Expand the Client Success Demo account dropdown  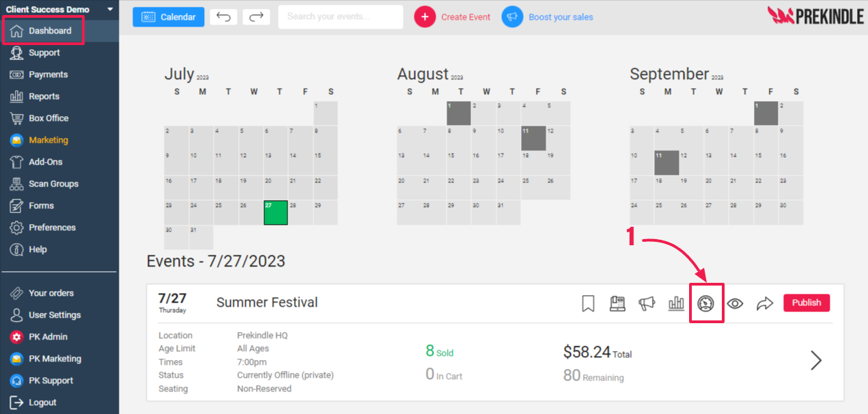(x=110, y=9)
